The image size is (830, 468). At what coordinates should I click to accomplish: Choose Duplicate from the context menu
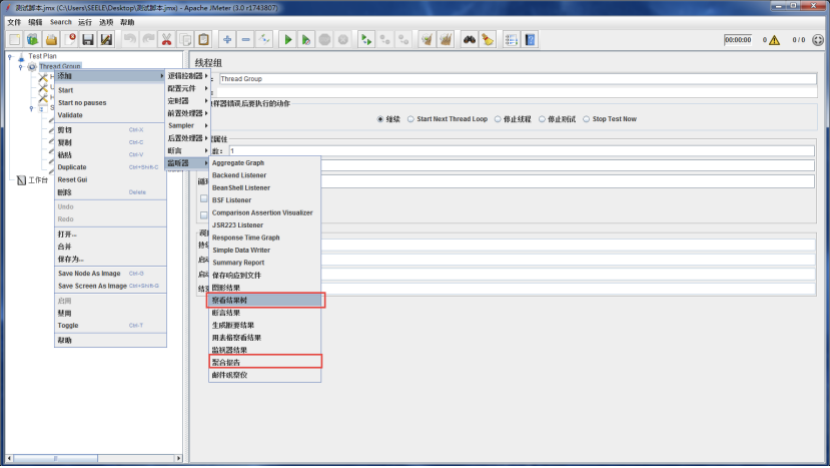coord(110,167)
